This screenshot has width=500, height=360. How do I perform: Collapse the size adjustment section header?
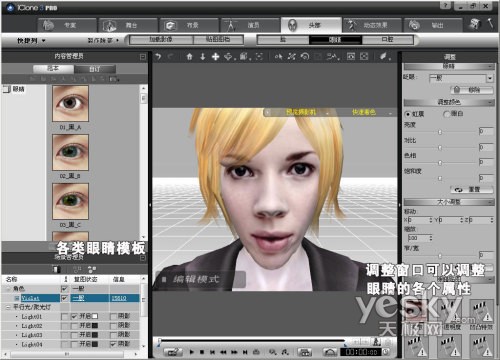pyautogui.click(x=448, y=202)
